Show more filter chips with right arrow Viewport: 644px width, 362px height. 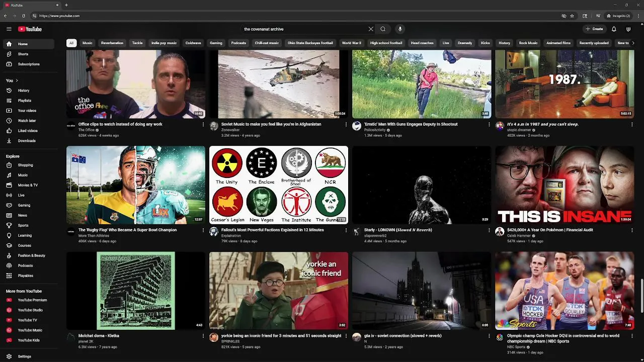(x=632, y=43)
